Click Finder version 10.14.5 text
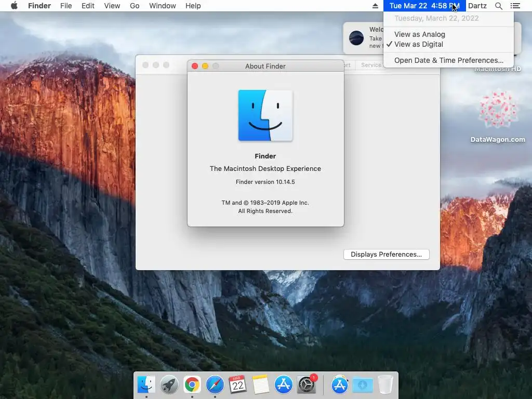Image resolution: width=532 pixels, height=399 pixels. pyautogui.click(x=265, y=182)
